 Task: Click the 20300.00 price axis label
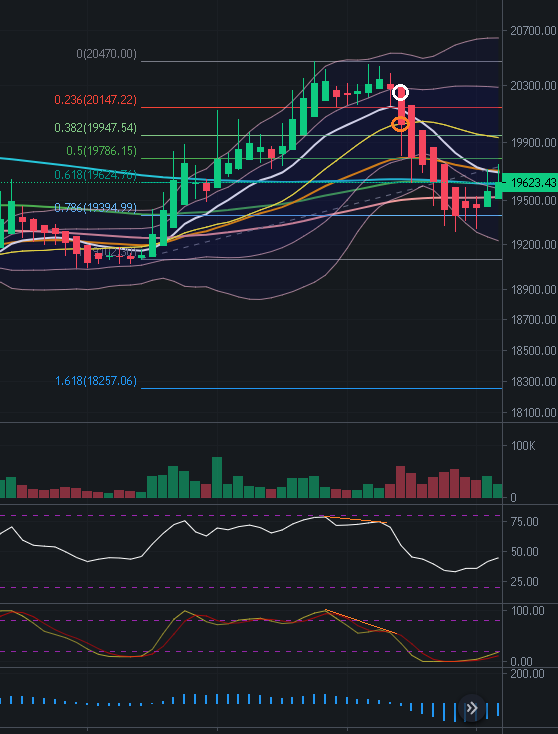coord(533,86)
